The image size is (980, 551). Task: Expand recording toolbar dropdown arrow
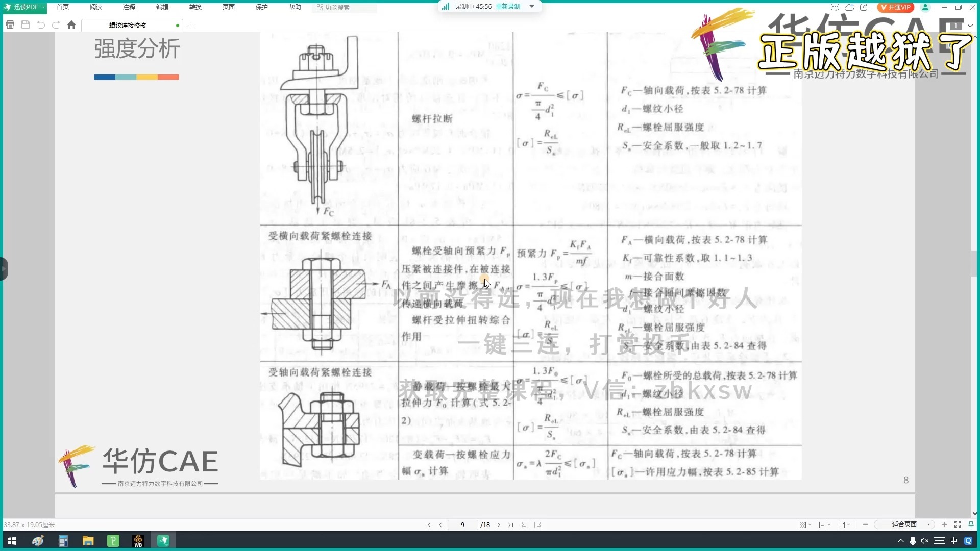(x=532, y=7)
